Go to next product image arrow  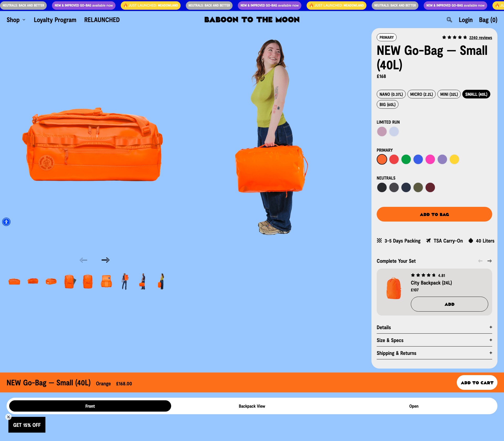click(105, 260)
